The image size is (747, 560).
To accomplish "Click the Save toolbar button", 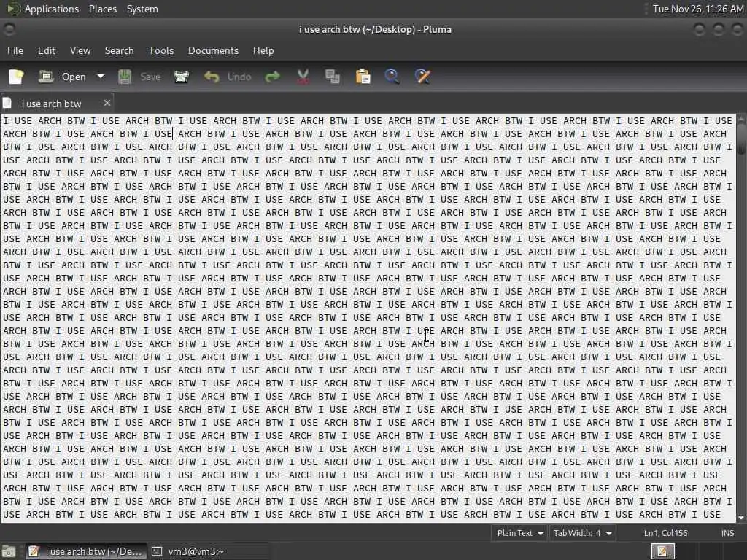I will [x=139, y=77].
